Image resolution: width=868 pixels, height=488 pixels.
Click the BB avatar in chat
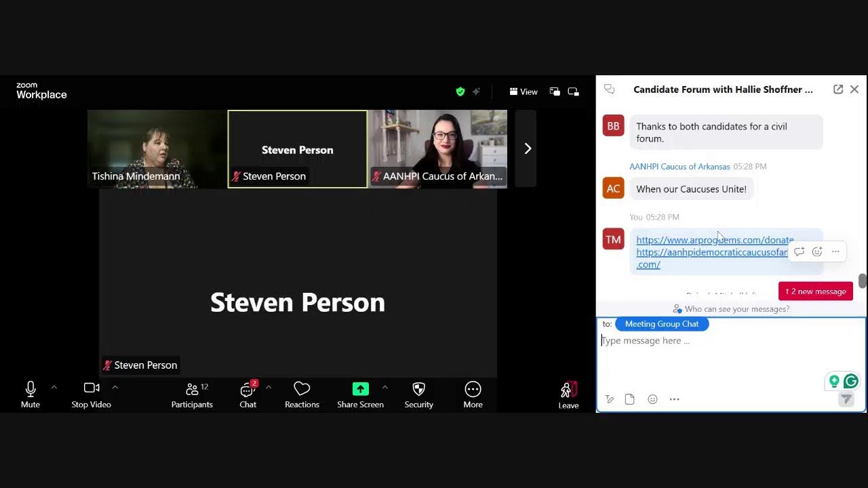[613, 126]
